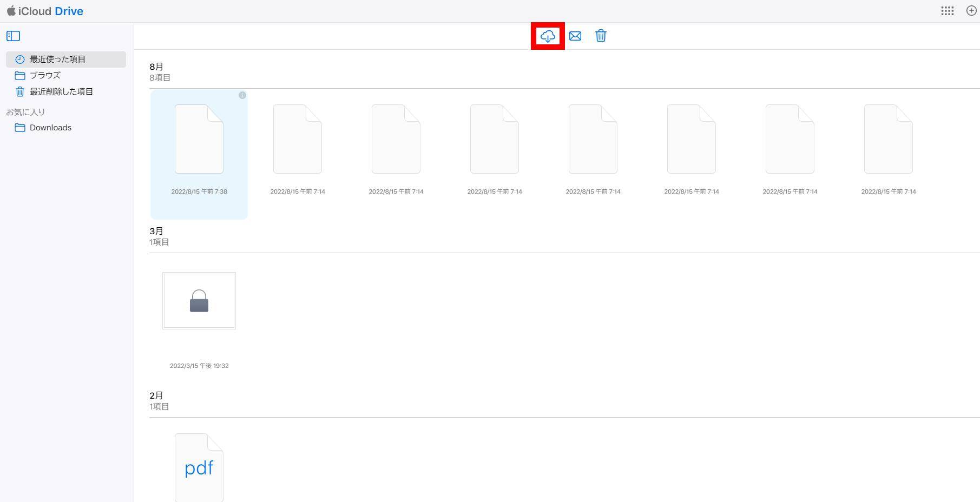Click the iCloud Drive title
Image resolution: width=980 pixels, height=502 pixels.
point(45,11)
